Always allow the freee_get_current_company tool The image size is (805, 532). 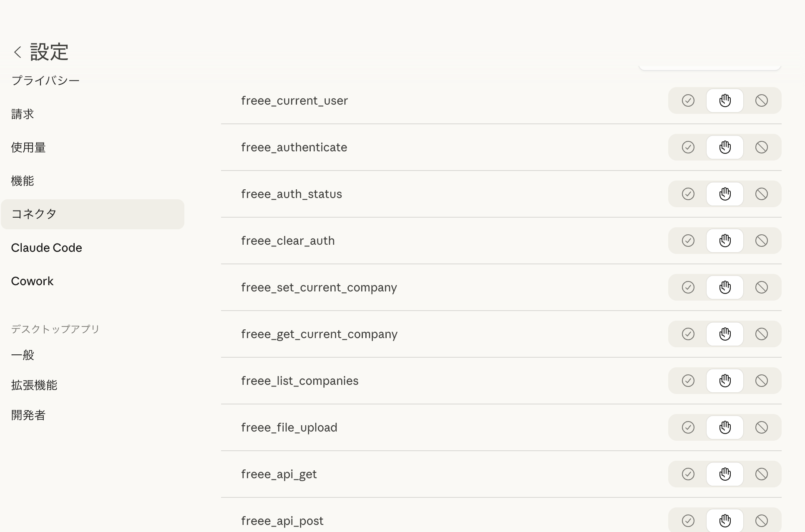click(688, 334)
